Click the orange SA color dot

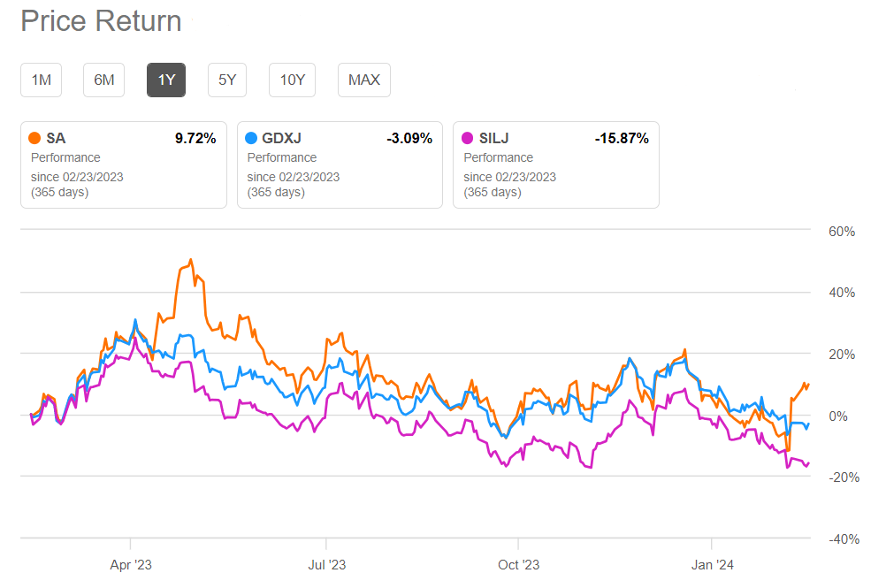tap(34, 138)
